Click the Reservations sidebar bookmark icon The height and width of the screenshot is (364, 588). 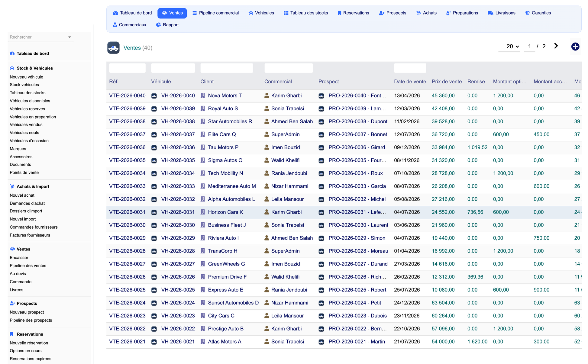point(11,334)
